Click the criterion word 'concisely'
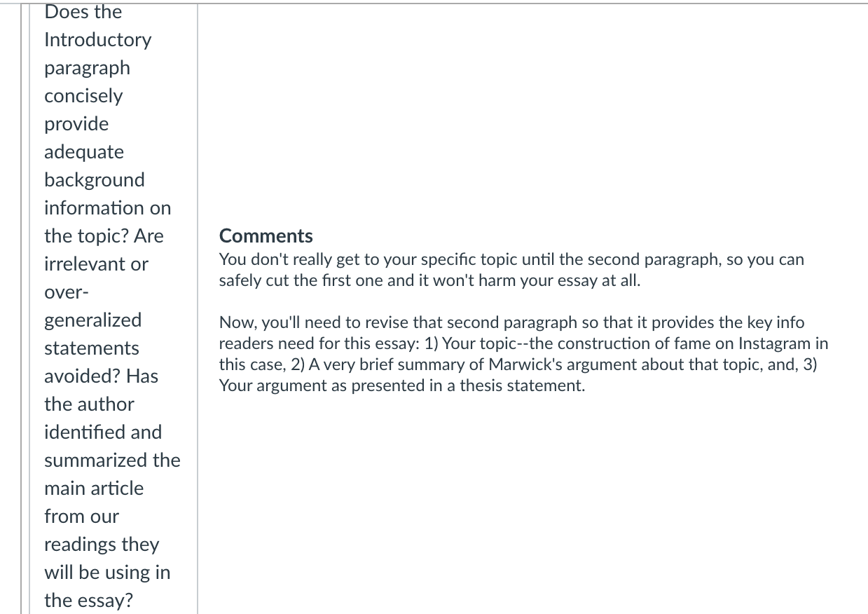This screenshot has height=614, width=868. coord(83,96)
